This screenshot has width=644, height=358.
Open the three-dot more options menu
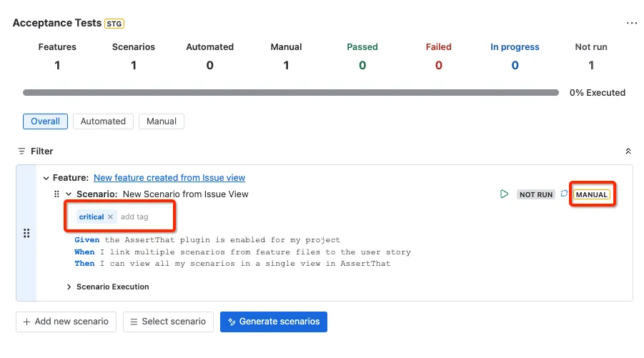(631, 23)
